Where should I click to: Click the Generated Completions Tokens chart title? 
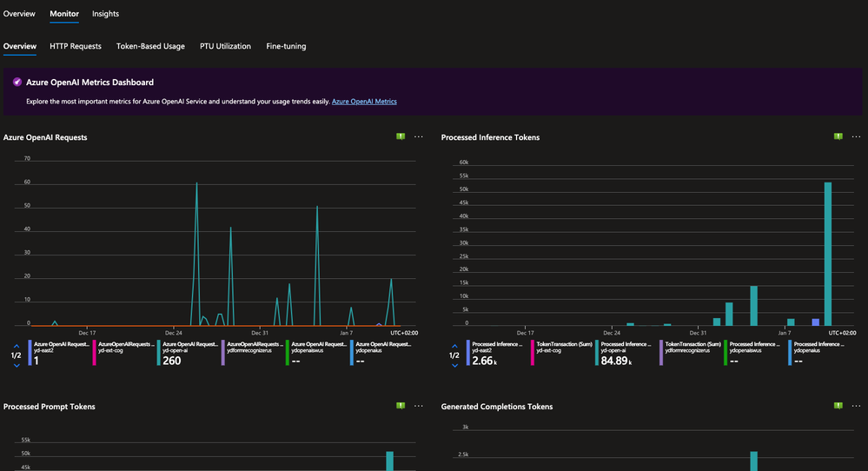coord(497,406)
